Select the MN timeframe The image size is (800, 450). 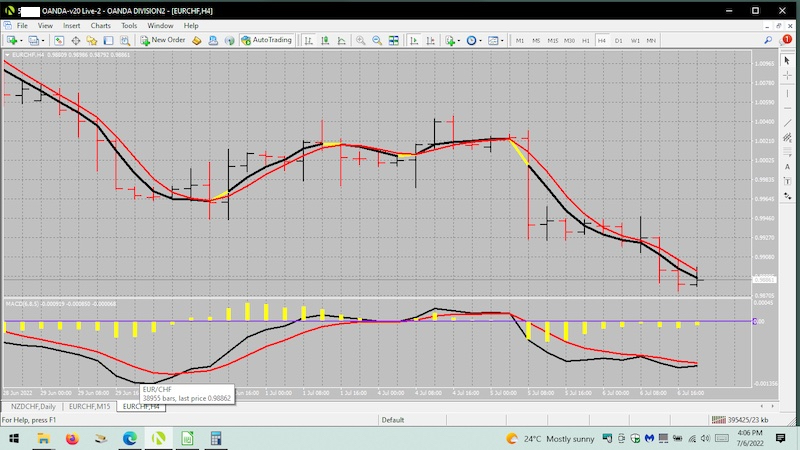[x=651, y=40]
